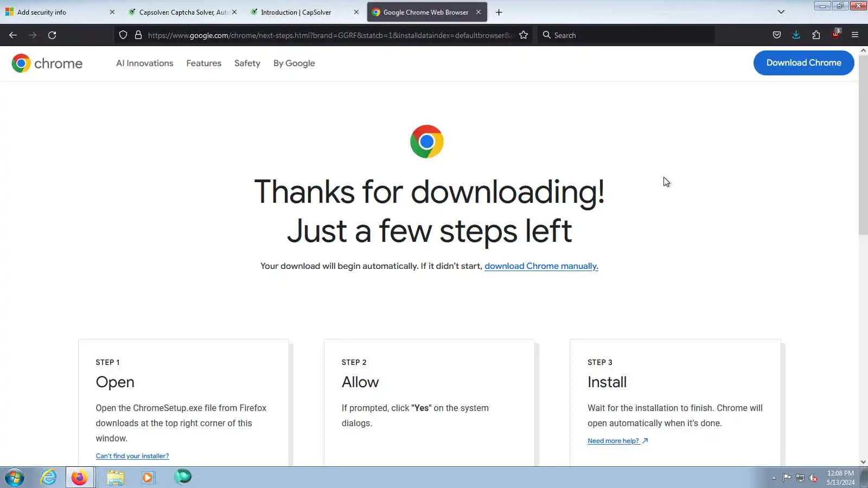The width and height of the screenshot is (868, 488).
Task: View site security padlock info
Action: pos(138,35)
